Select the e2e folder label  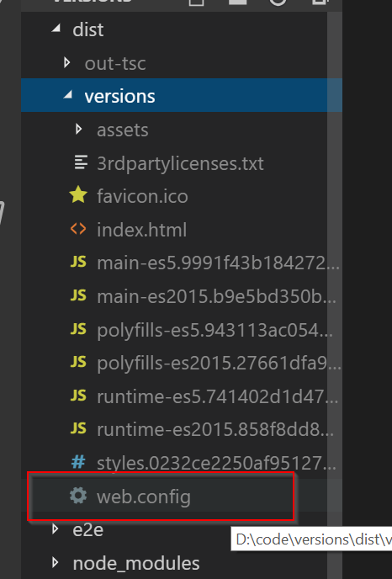click(x=87, y=530)
